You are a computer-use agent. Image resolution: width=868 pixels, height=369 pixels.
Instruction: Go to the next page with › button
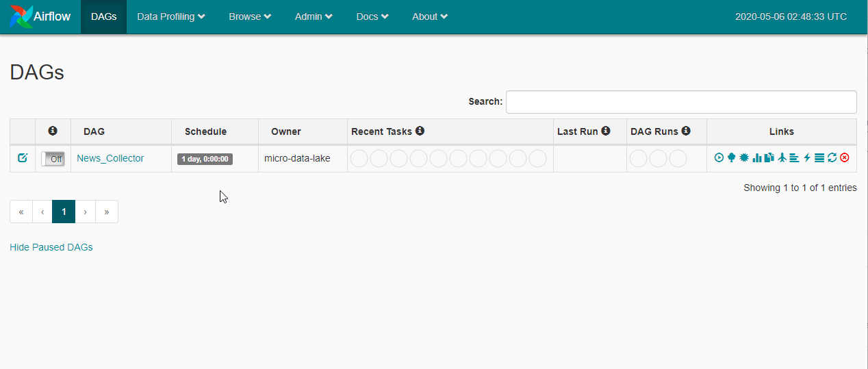coord(85,212)
